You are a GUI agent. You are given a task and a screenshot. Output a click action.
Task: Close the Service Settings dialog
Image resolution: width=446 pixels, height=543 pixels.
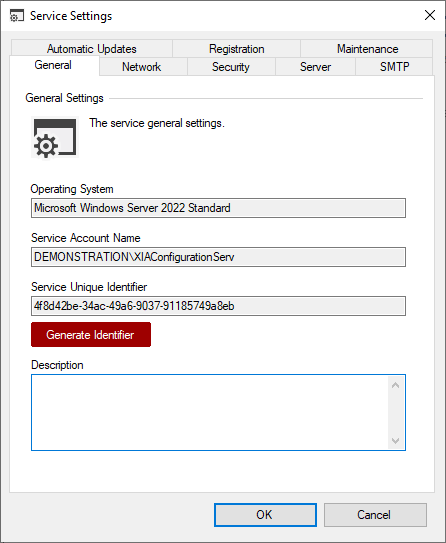430,15
